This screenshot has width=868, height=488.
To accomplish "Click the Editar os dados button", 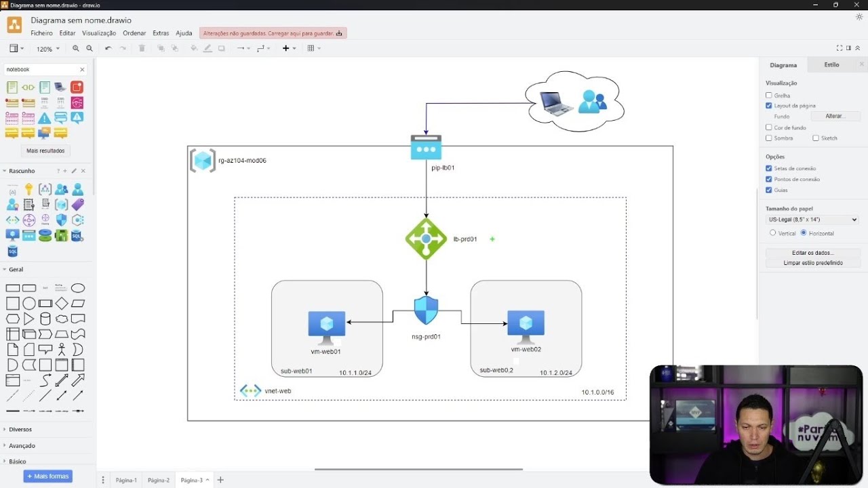I will click(813, 253).
